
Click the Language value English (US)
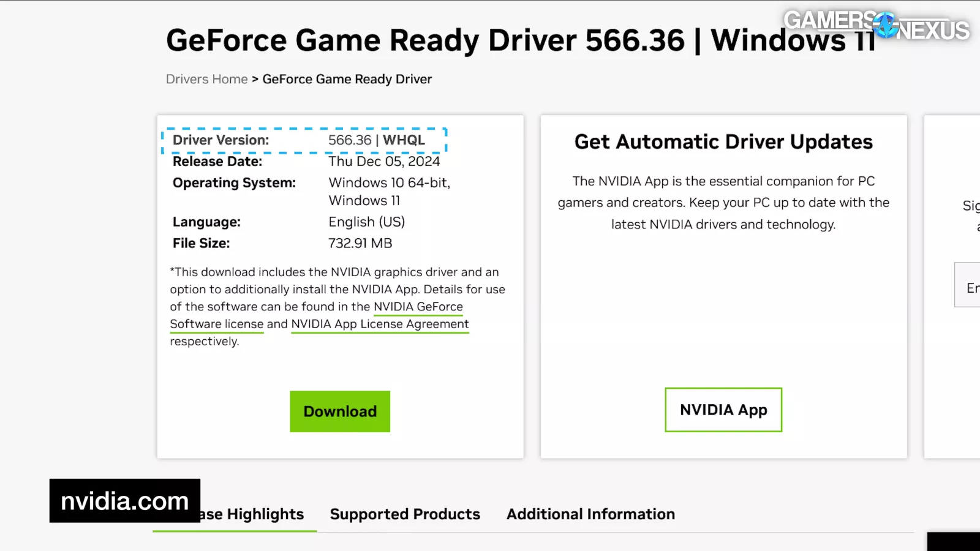click(x=366, y=222)
